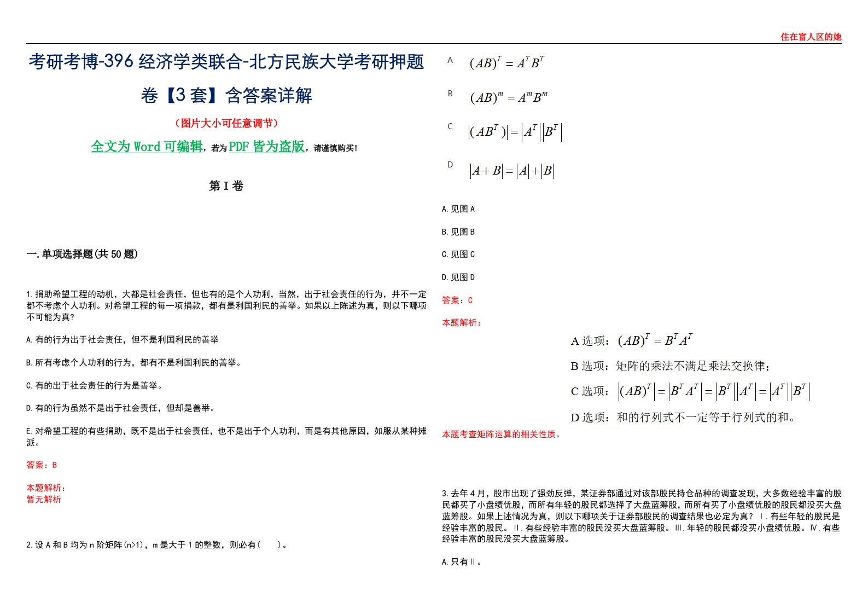
Task: Click the red note '(图片大小可任意调节)'
Action: click(226, 123)
